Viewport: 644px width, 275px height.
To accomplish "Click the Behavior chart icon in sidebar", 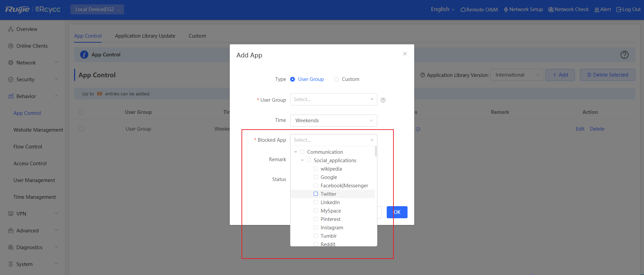I will click(11, 96).
